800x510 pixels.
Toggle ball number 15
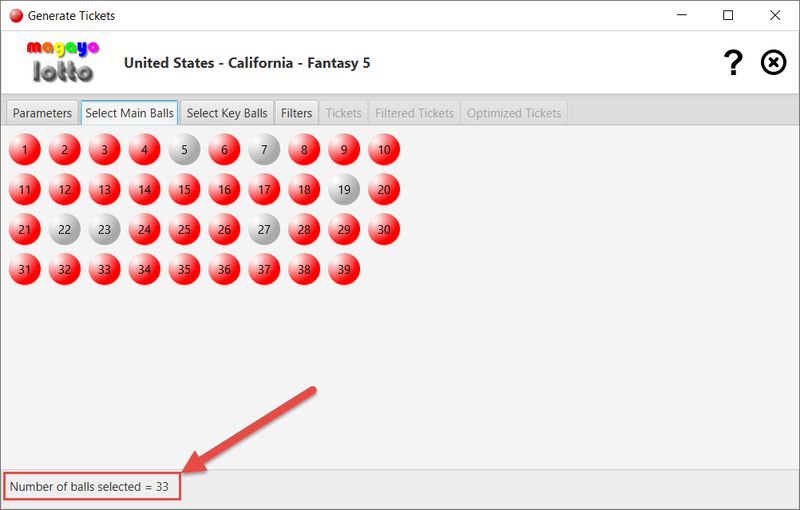(184, 189)
